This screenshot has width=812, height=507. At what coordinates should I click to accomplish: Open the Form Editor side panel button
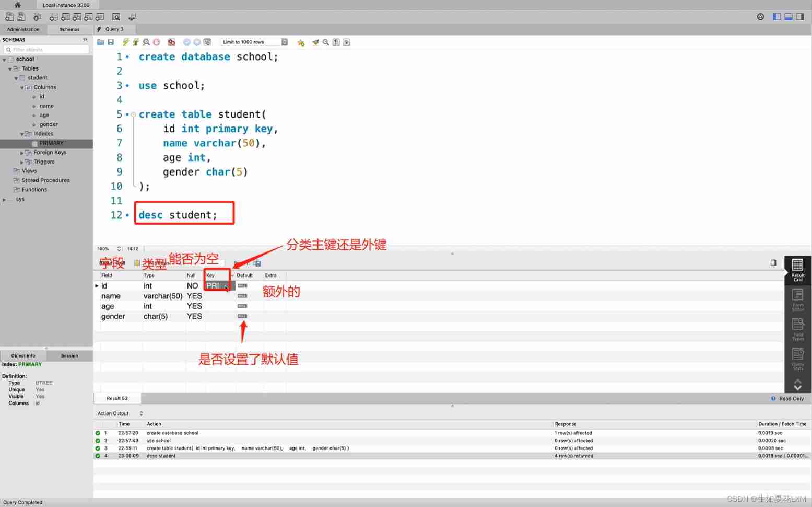(x=797, y=300)
